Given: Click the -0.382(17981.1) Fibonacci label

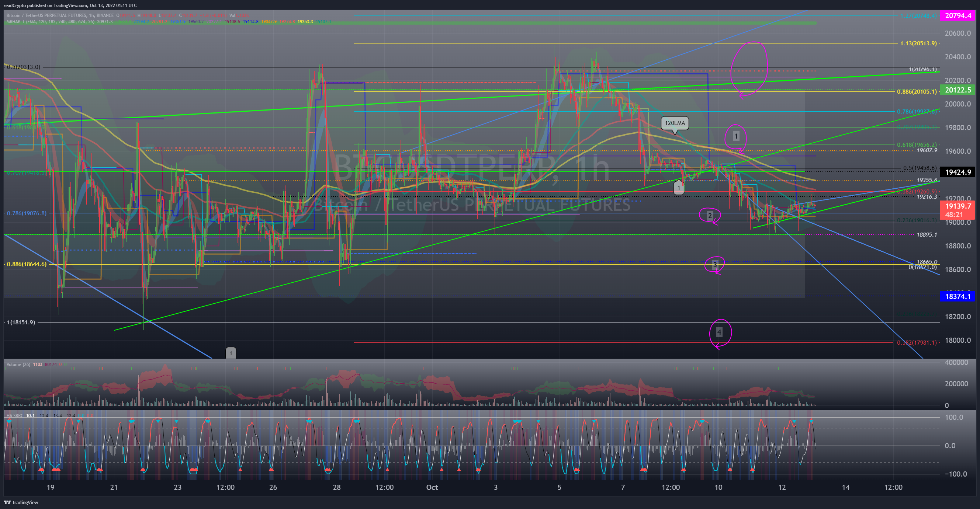Looking at the screenshot, I should [916, 343].
